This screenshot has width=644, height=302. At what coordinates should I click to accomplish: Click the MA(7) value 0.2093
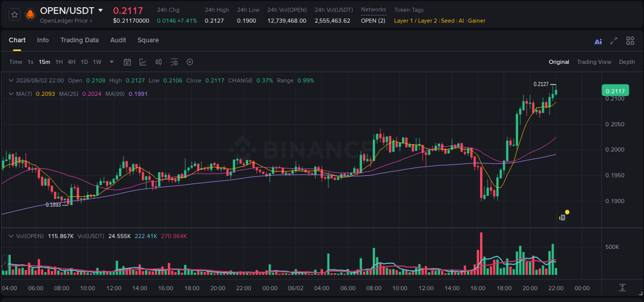point(45,94)
